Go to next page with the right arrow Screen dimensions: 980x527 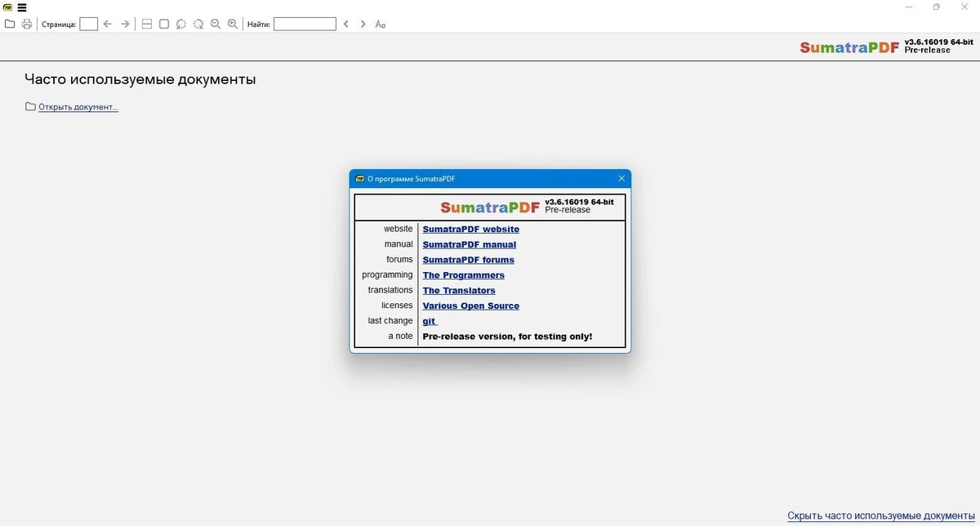125,24
